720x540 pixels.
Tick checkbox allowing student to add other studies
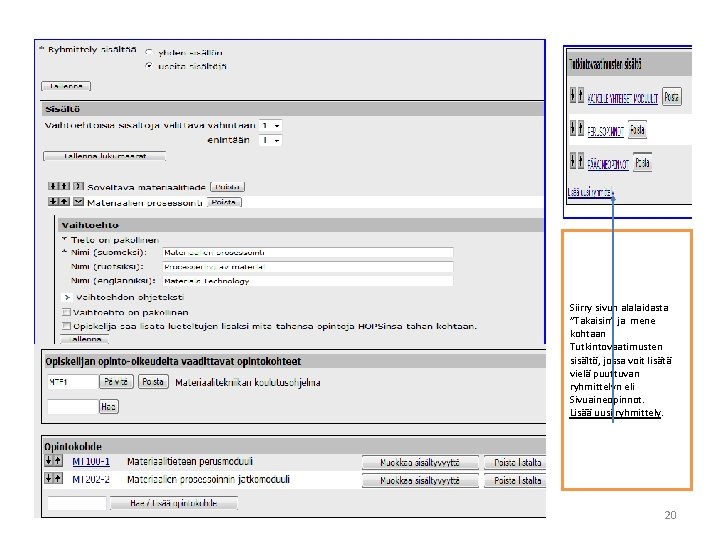[x=67, y=326]
